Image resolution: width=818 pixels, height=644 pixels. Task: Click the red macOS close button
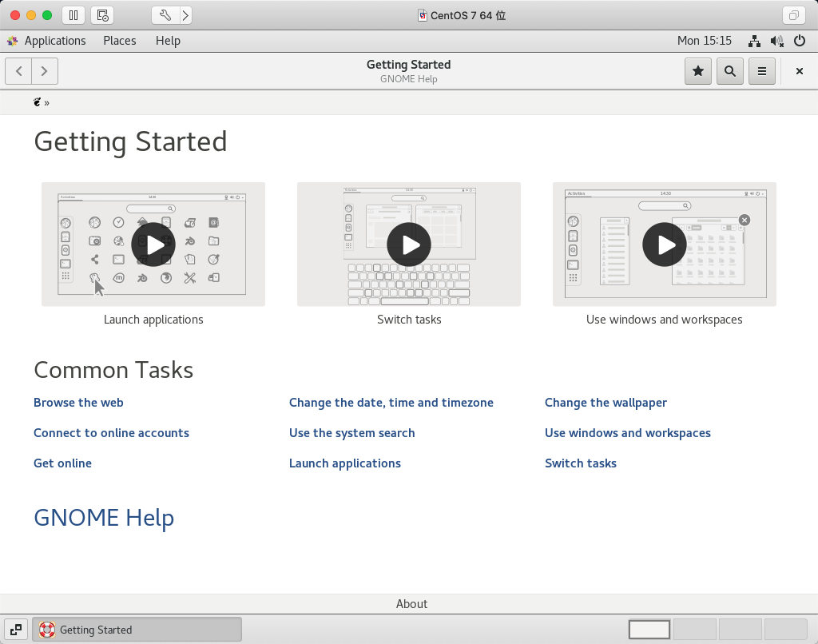tap(15, 15)
